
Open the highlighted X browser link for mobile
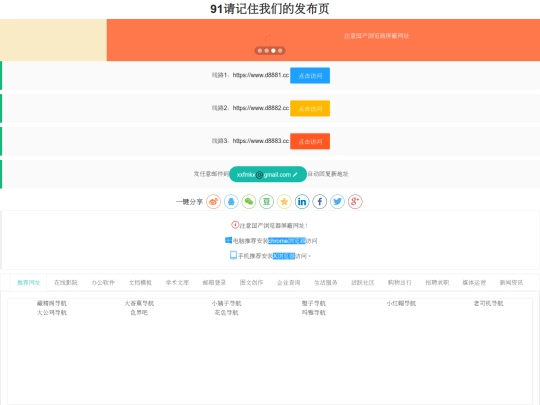click(284, 256)
